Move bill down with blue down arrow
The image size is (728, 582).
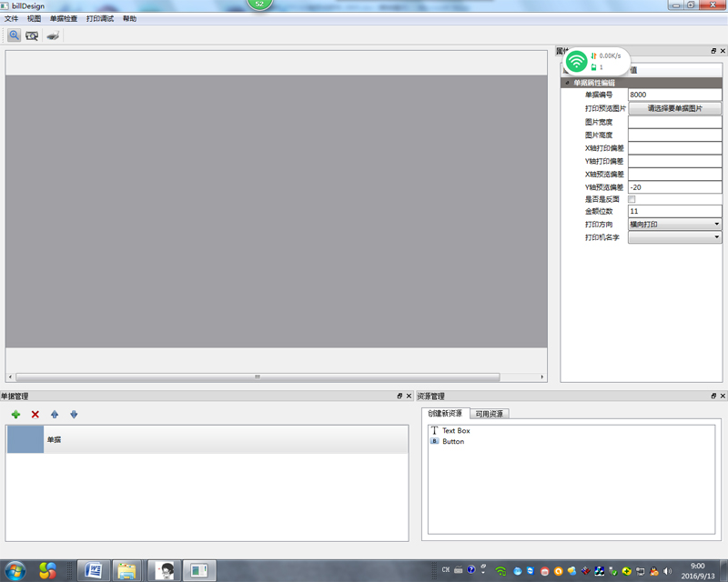[74, 415]
